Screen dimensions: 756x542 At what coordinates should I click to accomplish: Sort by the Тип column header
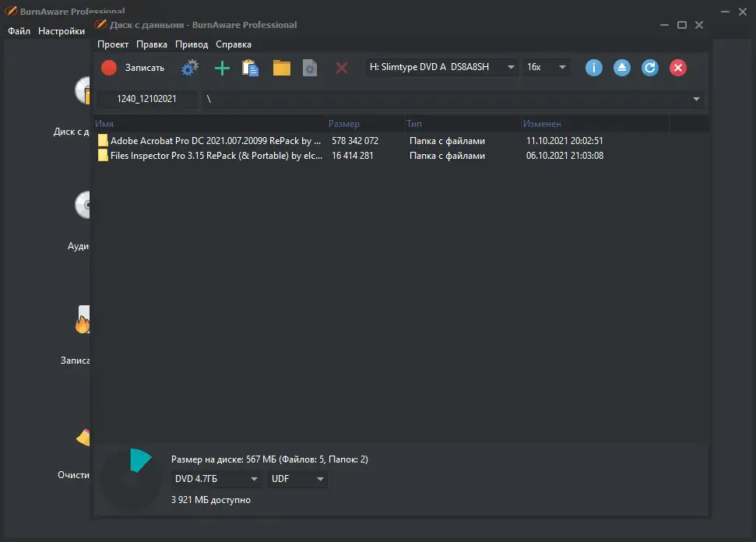[462, 124]
